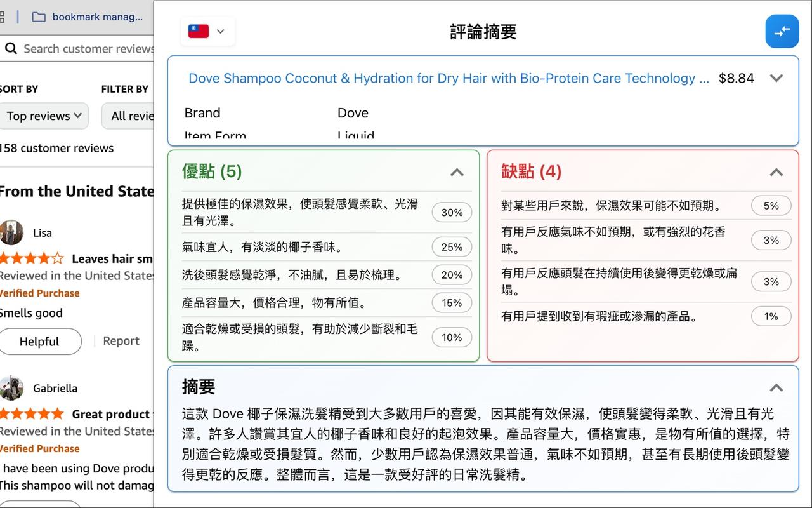Expand the Dove product details section
This screenshot has height=508, width=812.
point(776,78)
